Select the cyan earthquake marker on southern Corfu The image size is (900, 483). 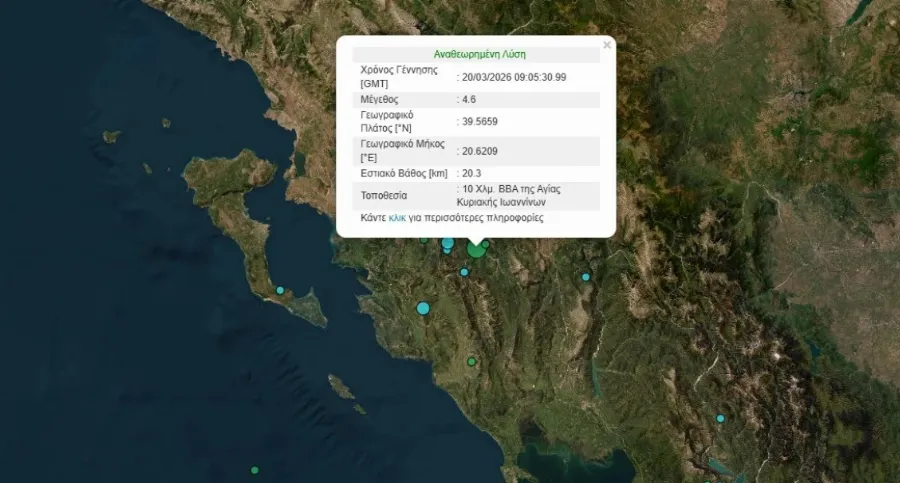280,291
